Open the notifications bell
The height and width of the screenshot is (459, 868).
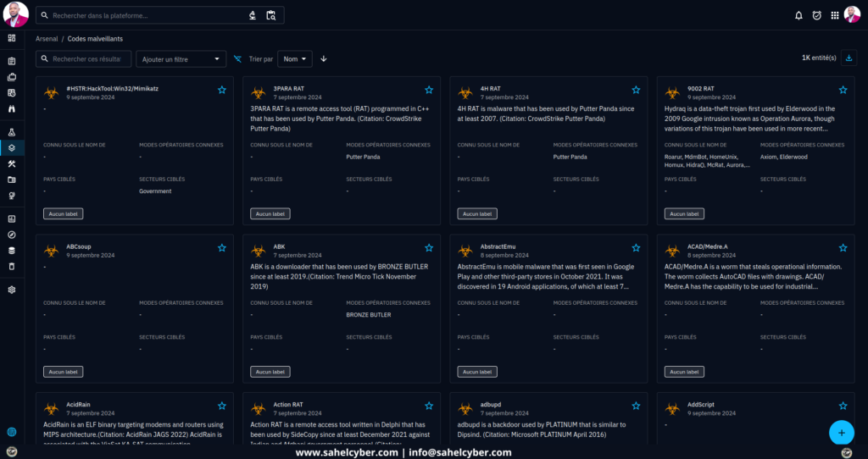pyautogui.click(x=798, y=15)
